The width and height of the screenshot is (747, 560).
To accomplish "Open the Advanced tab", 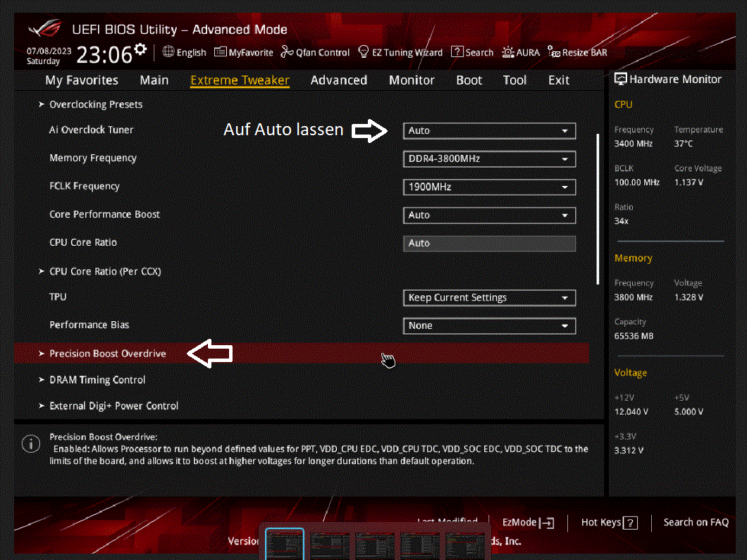I will [339, 80].
